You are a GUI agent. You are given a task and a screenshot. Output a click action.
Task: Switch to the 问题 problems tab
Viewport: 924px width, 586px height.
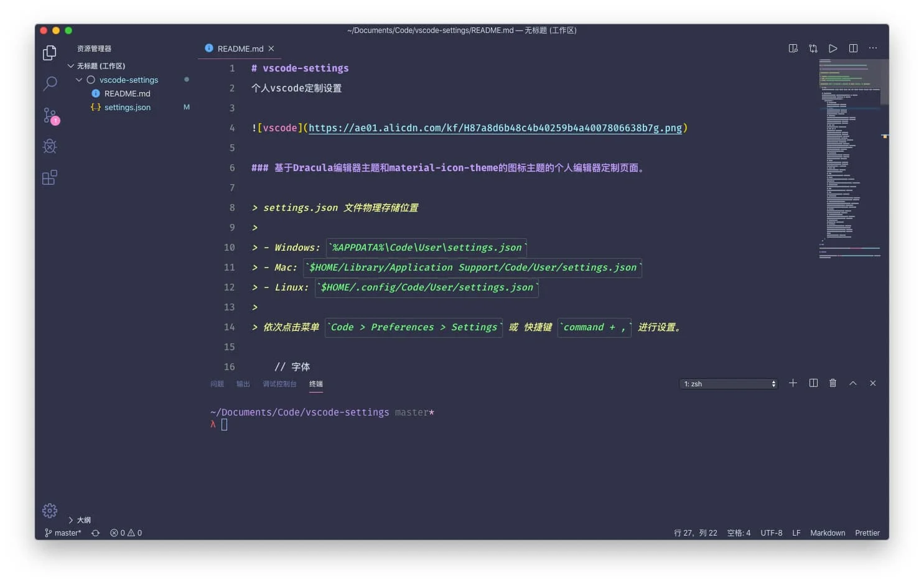click(x=217, y=384)
